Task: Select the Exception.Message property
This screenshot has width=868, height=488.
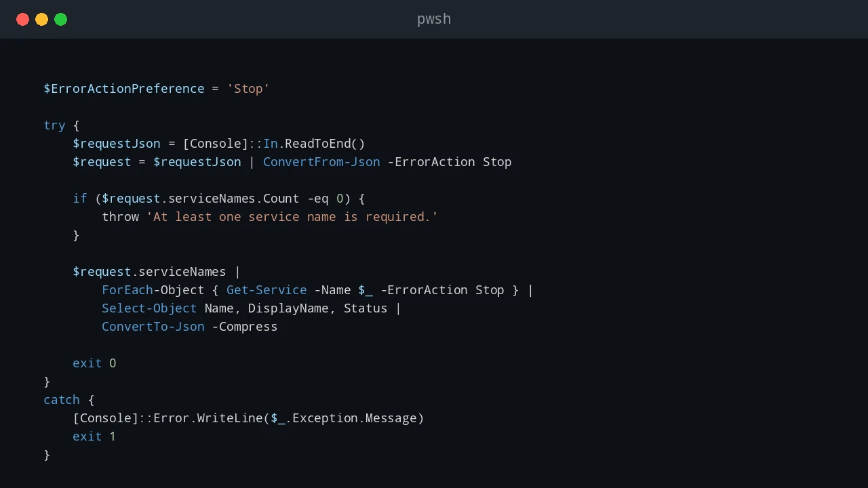Action: tap(355, 418)
